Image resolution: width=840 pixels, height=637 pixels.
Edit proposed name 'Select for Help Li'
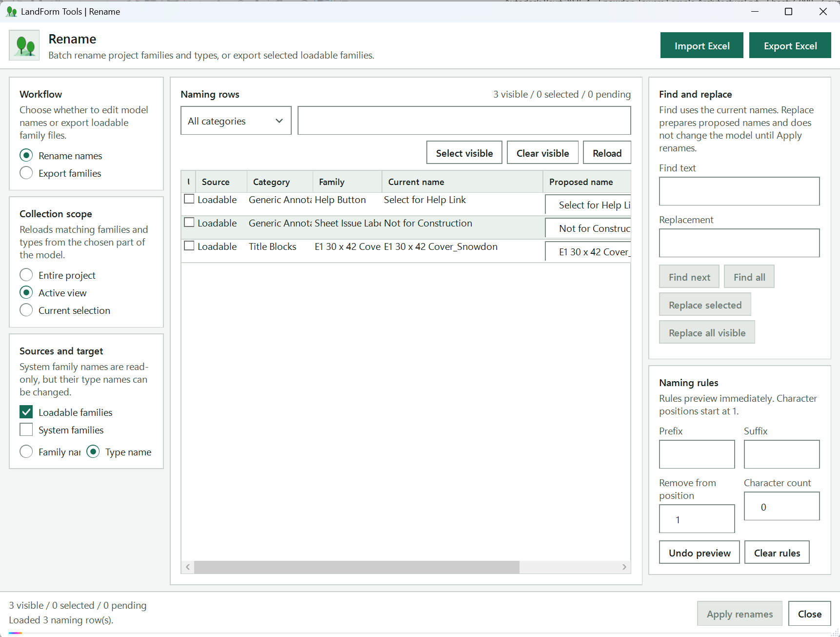tap(588, 205)
